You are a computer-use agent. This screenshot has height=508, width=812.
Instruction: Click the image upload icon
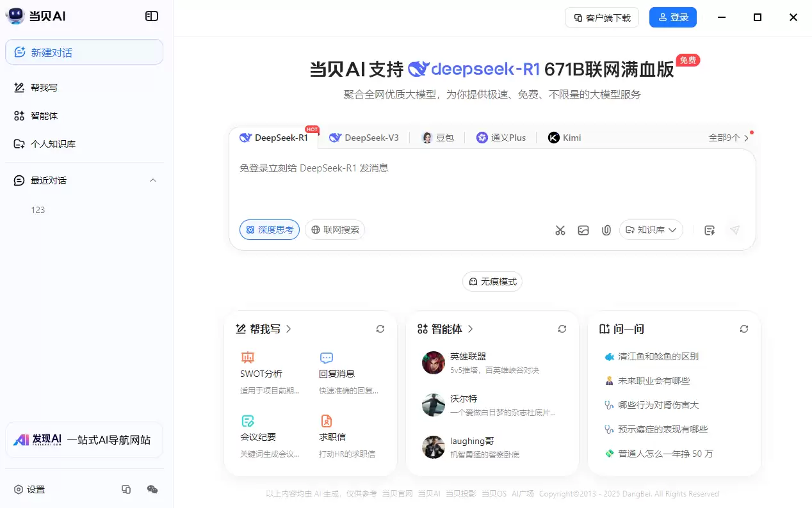583,230
